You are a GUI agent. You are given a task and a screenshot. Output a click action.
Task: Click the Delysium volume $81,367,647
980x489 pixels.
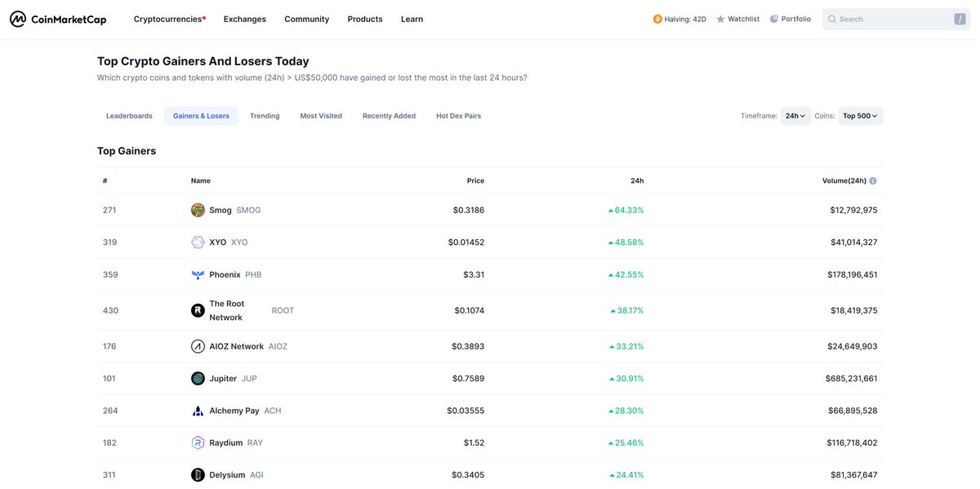(854, 475)
